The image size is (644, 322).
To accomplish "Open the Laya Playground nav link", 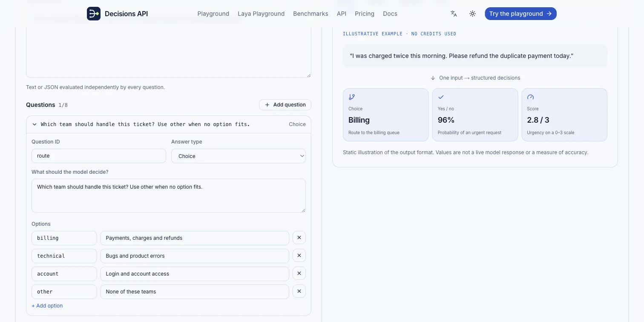I will click(261, 14).
